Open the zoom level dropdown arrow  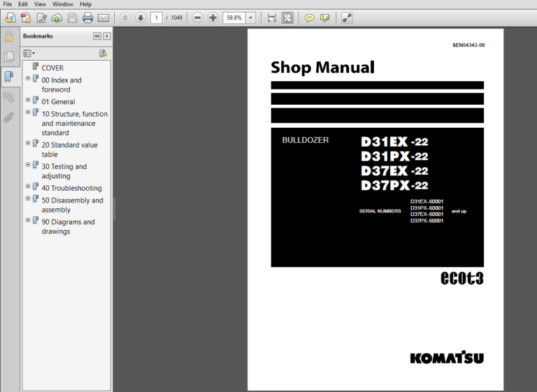click(x=251, y=17)
